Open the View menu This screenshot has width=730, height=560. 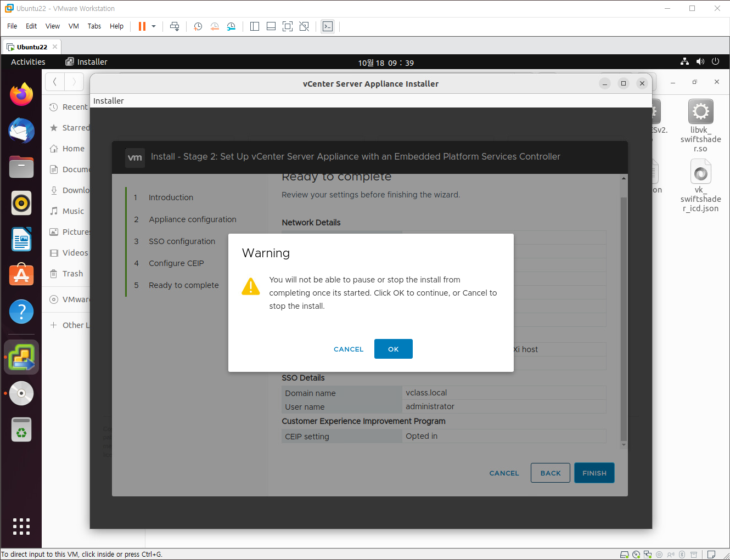pyautogui.click(x=53, y=26)
